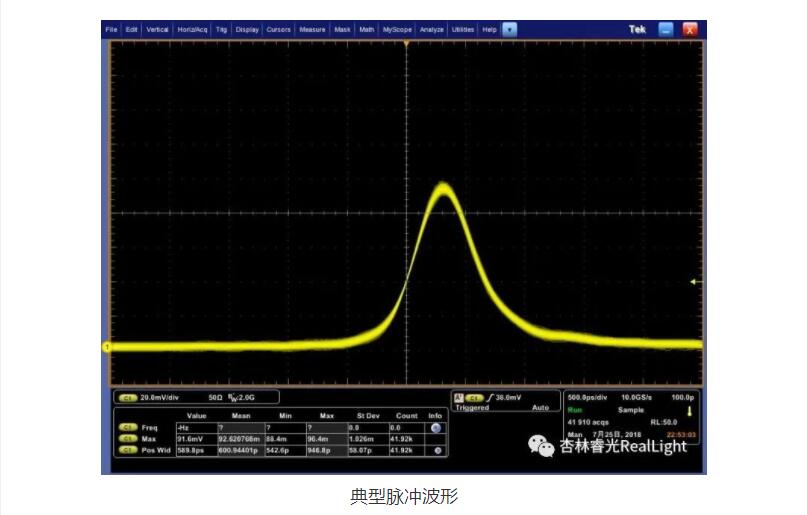Click the 600.94401p mean cell
Viewport: 807px width, 515px height.
click(x=241, y=450)
